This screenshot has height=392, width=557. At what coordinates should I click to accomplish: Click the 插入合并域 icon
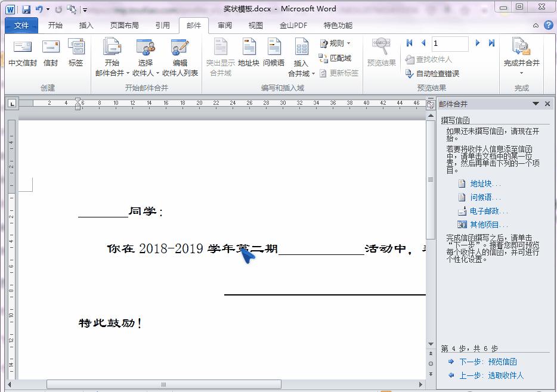click(x=301, y=54)
